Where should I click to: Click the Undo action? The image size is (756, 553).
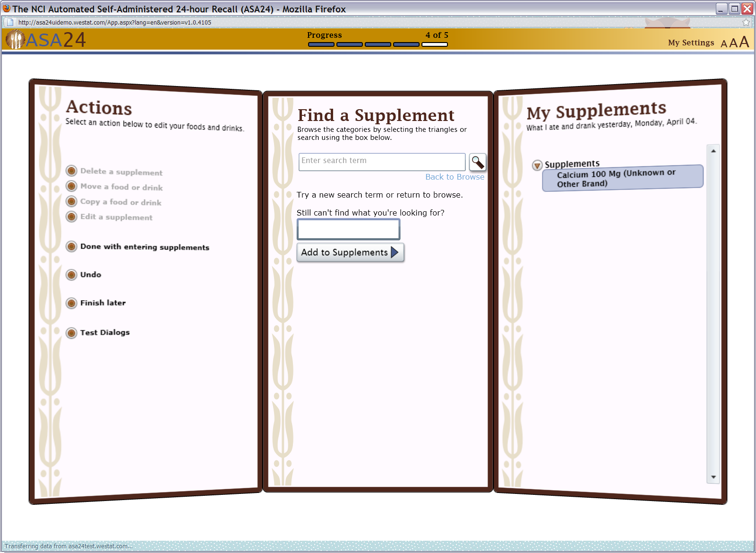tap(91, 275)
